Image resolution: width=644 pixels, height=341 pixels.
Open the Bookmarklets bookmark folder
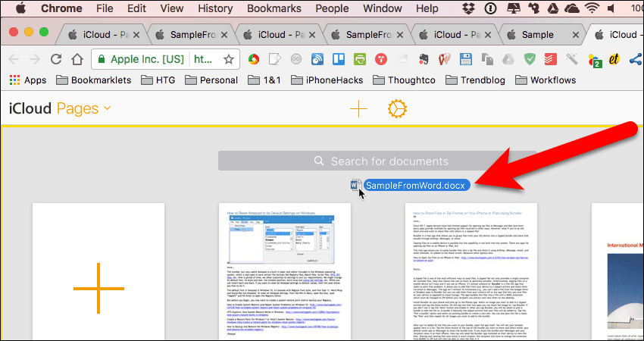(x=94, y=80)
